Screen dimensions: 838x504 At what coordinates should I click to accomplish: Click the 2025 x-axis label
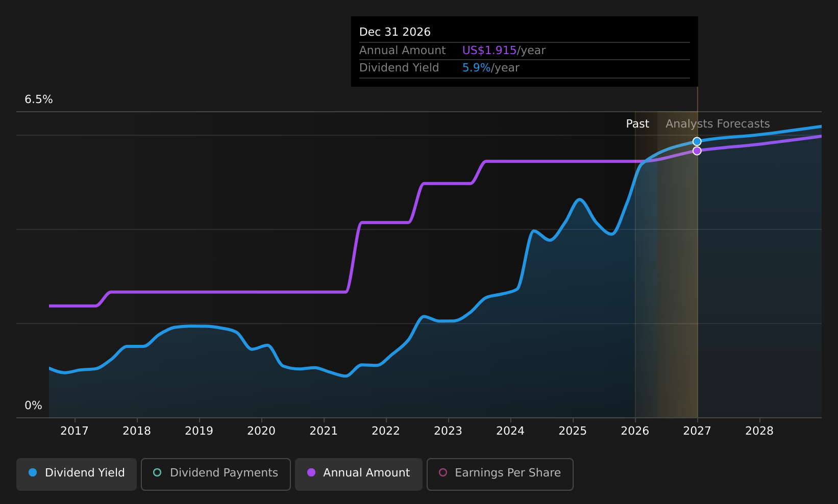(573, 431)
